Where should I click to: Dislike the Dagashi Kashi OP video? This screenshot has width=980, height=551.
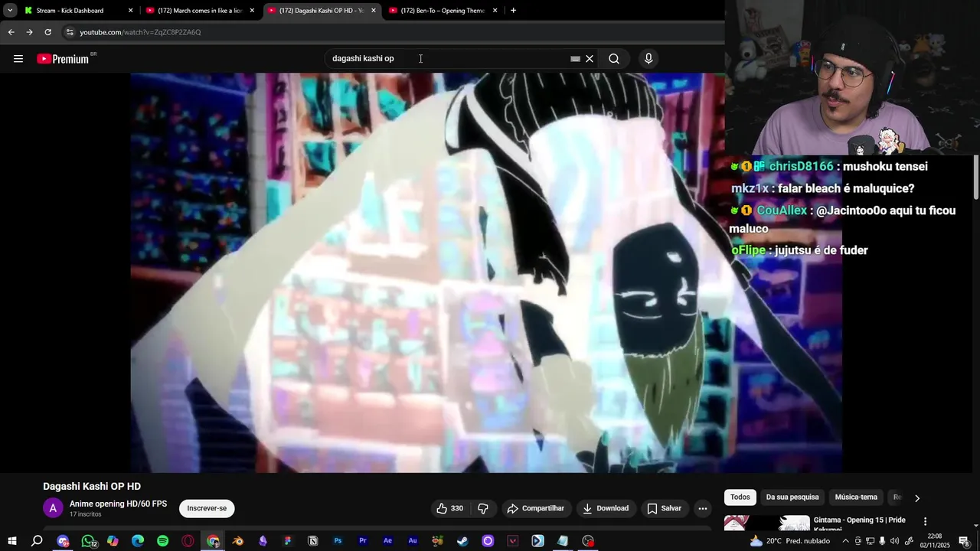(x=483, y=508)
